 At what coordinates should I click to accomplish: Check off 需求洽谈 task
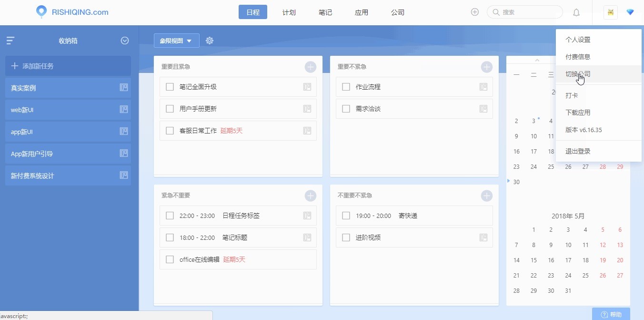(x=346, y=109)
